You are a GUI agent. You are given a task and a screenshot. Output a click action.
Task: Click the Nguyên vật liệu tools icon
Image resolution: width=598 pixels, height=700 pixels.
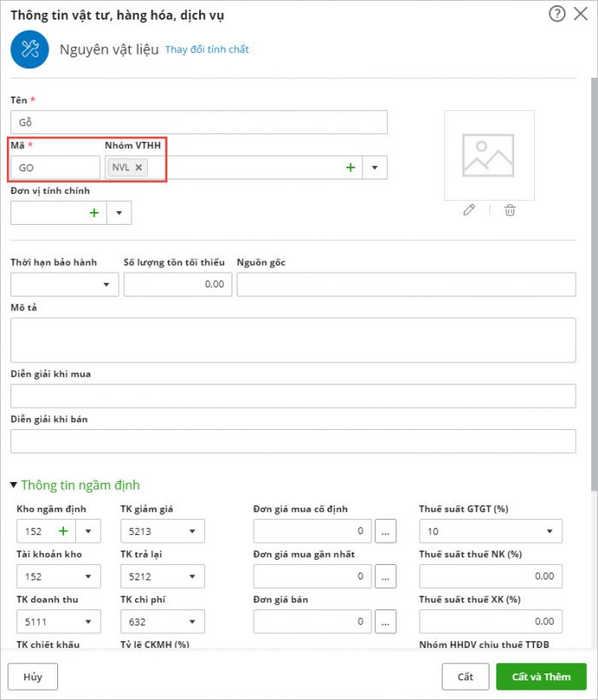tap(30, 50)
